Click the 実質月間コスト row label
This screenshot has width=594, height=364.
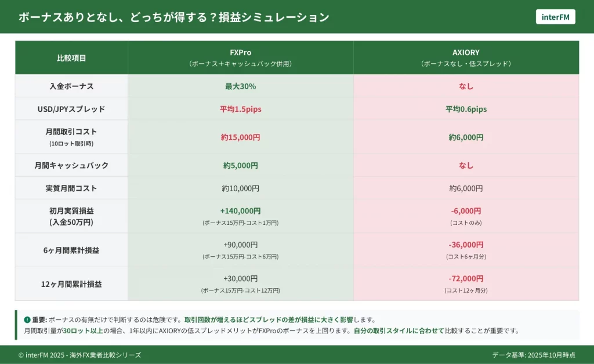tap(71, 188)
